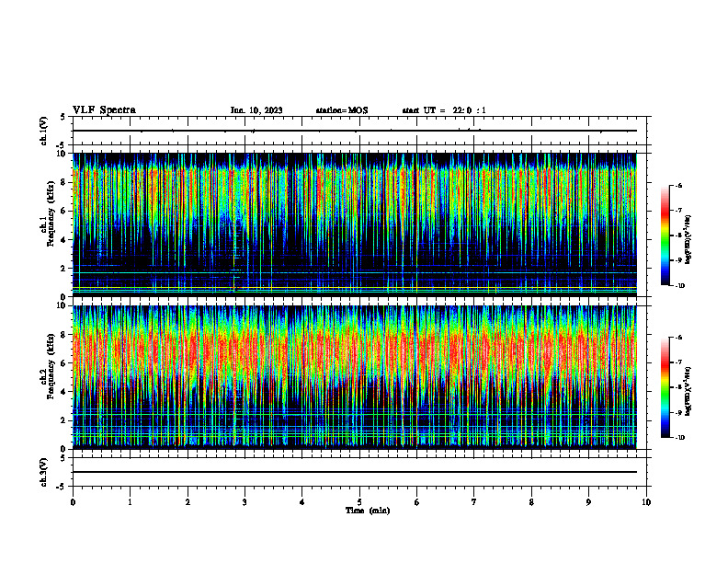Click the ch.2 color bar's log(PSD) label
This screenshot has height=563, width=728.
[688, 391]
